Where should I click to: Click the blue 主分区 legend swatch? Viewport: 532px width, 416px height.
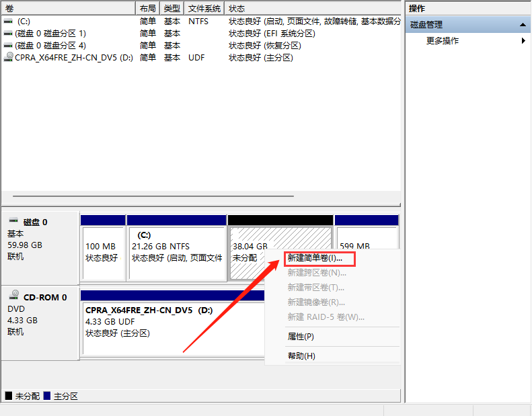click(47, 397)
